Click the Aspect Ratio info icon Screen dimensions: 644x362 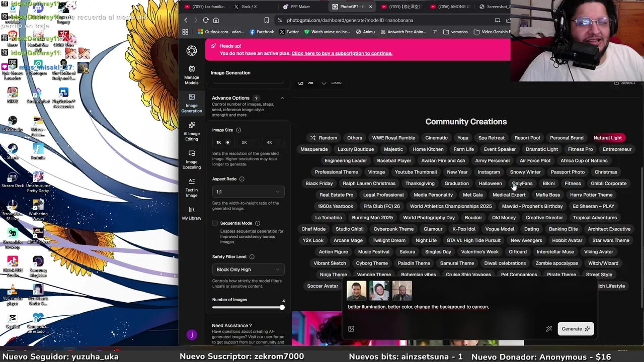point(242,179)
